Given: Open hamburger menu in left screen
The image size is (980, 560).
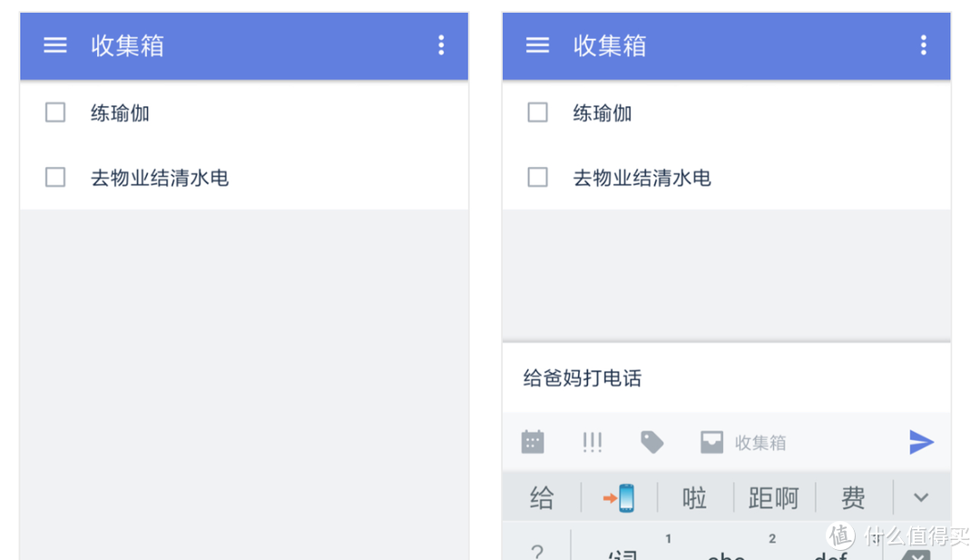Looking at the screenshot, I should (x=55, y=45).
